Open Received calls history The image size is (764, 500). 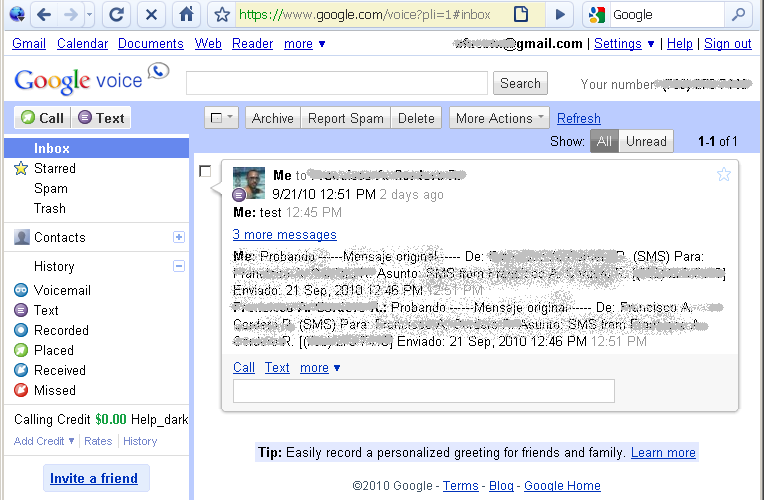[59, 370]
